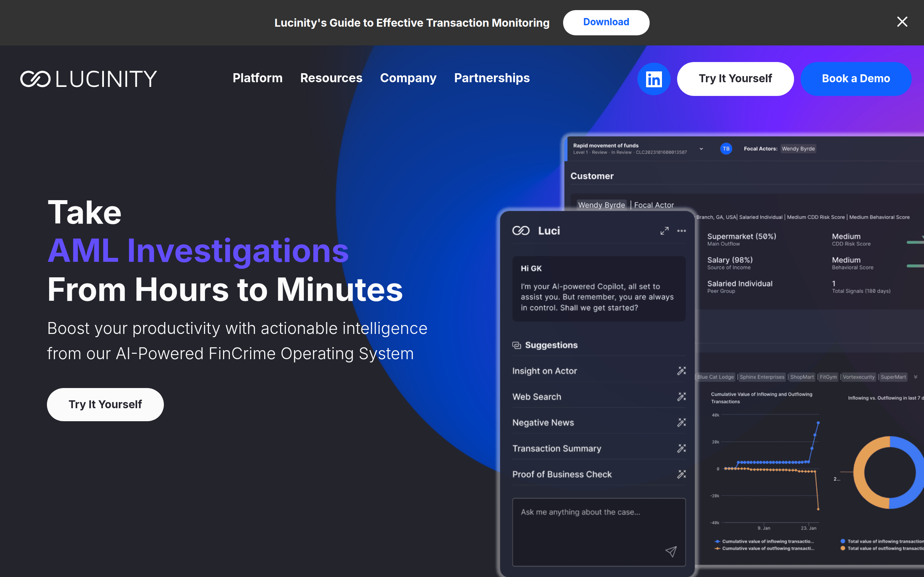Click the magic wand icon for Negative News
924x577 pixels.
pos(681,422)
